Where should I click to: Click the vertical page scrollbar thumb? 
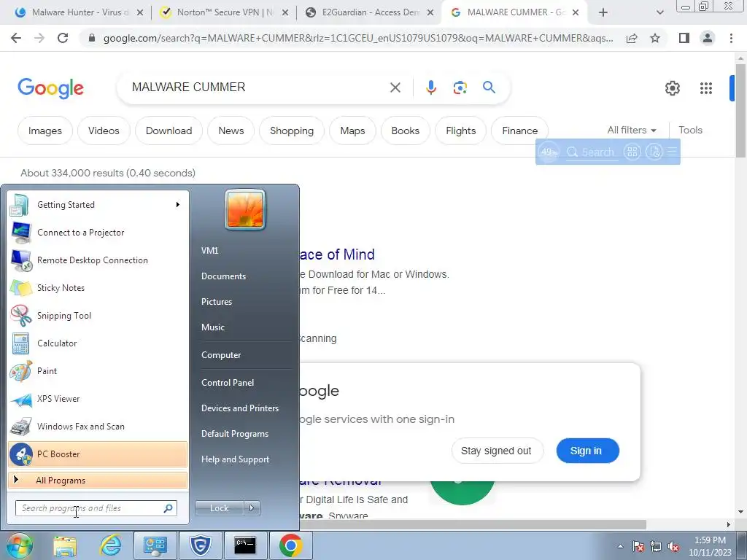pos(740,109)
